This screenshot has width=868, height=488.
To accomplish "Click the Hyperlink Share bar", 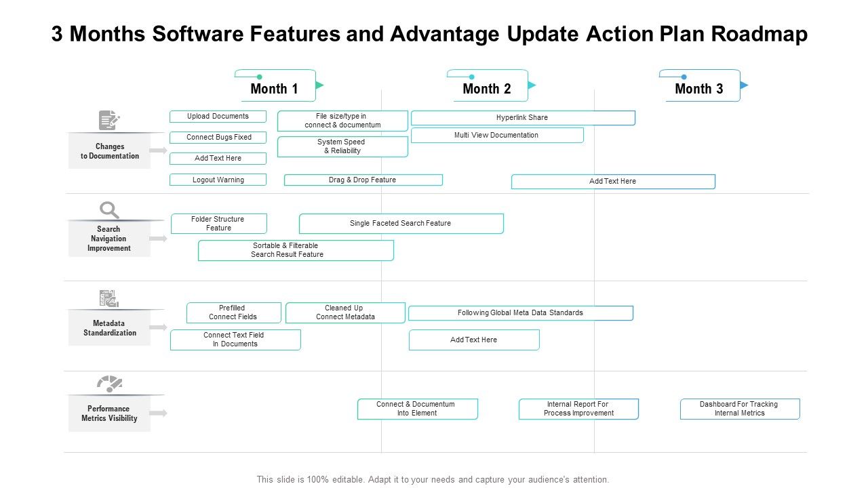I will [523, 118].
